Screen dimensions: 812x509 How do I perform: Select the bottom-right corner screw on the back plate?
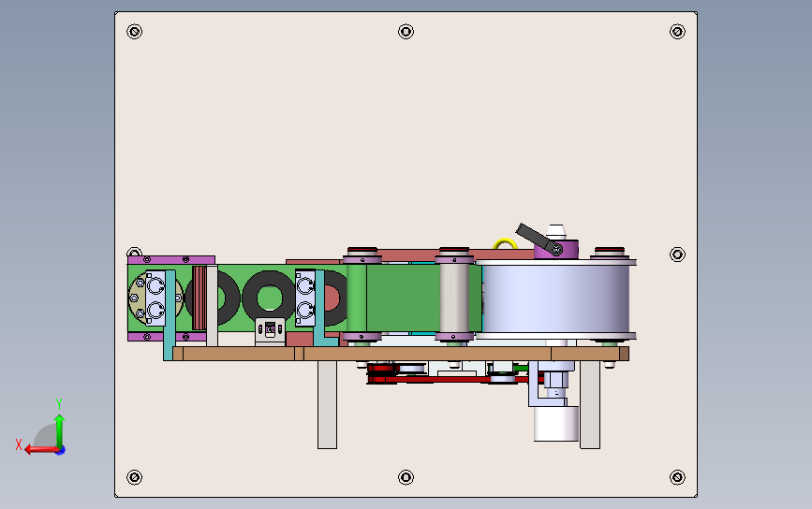coord(677,477)
